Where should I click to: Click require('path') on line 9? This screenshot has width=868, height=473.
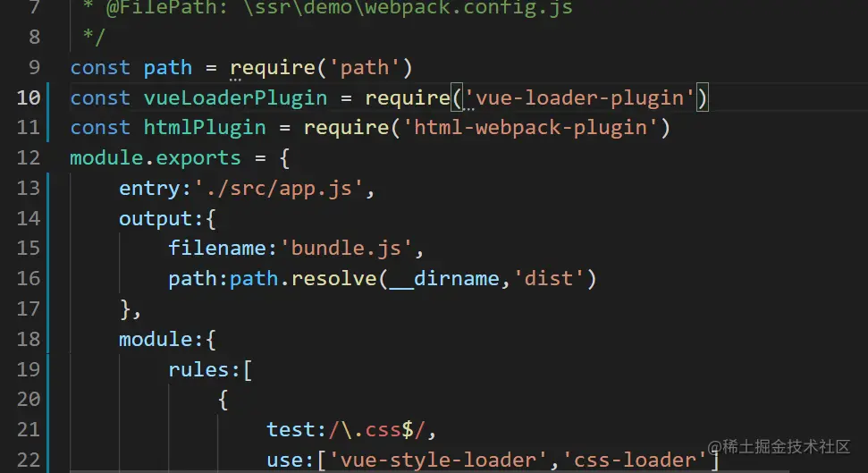coord(322,68)
